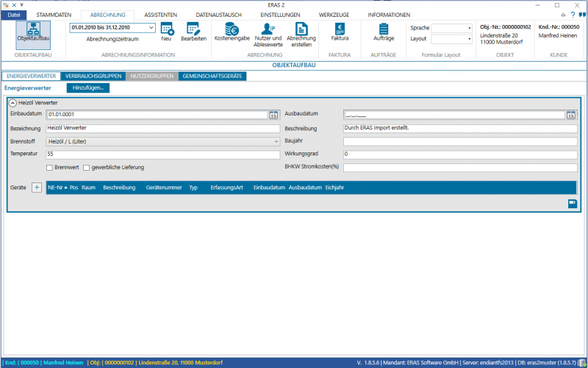This screenshot has width=588, height=368.
Task: Switch to NUTZERGRUPPEN sub-tab
Action: (x=152, y=76)
